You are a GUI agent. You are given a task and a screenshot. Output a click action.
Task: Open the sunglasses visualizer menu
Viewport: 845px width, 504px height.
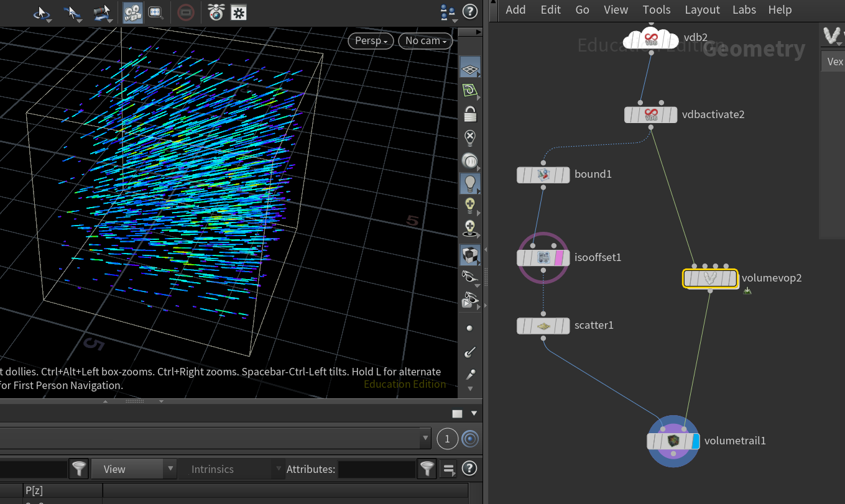pos(470,277)
